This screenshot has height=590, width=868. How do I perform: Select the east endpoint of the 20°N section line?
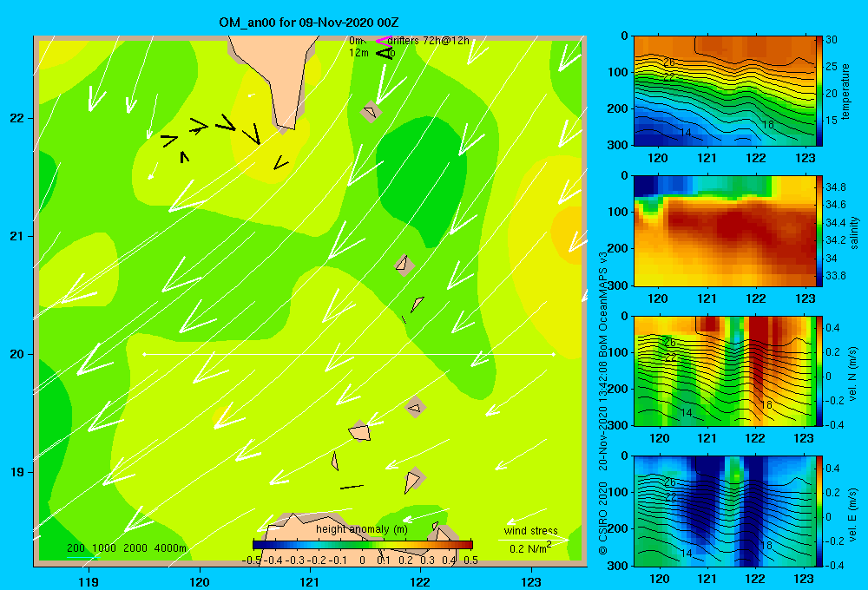[553, 354]
